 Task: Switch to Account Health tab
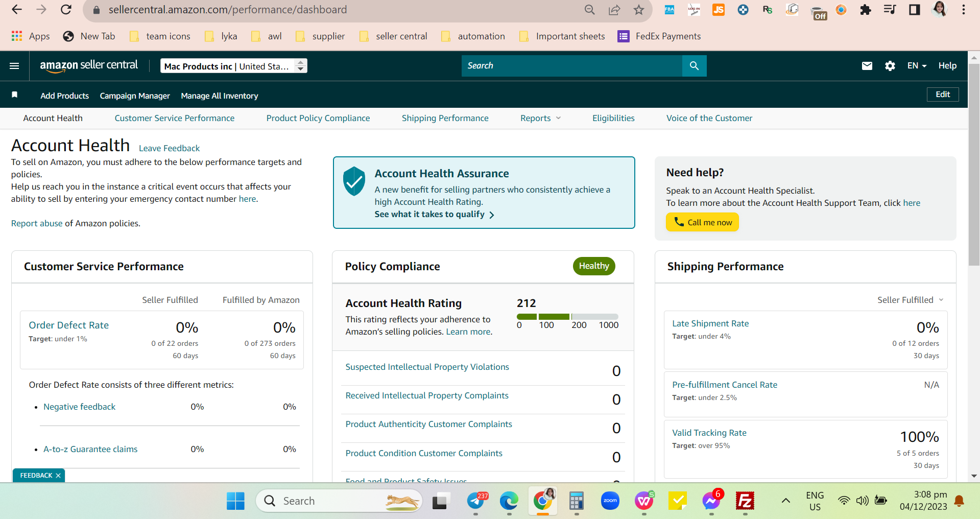point(53,119)
